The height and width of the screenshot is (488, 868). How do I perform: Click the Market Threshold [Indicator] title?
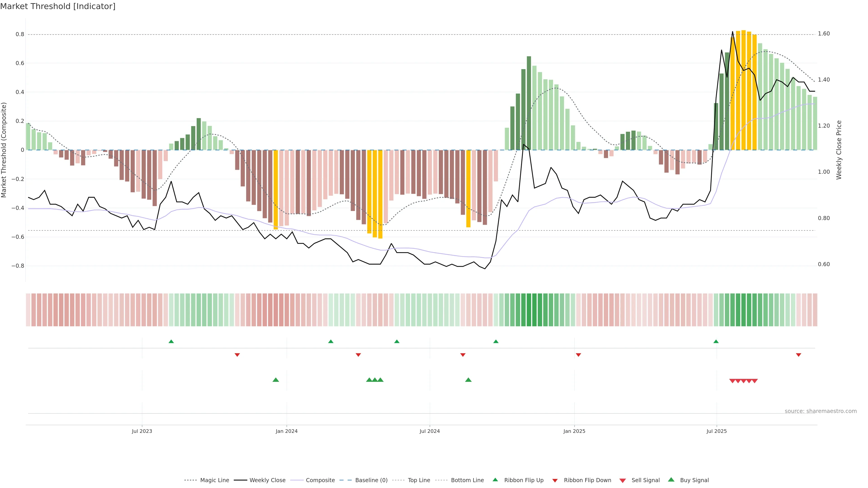pos(58,6)
